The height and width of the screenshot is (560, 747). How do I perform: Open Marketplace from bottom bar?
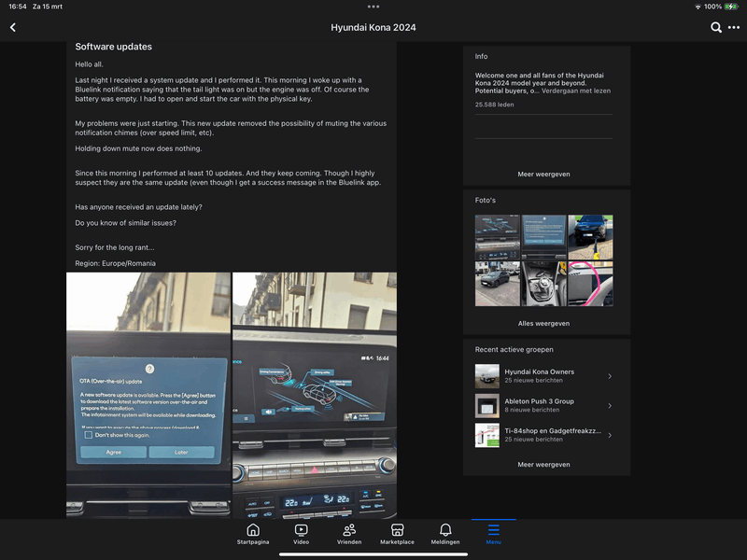click(x=397, y=534)
